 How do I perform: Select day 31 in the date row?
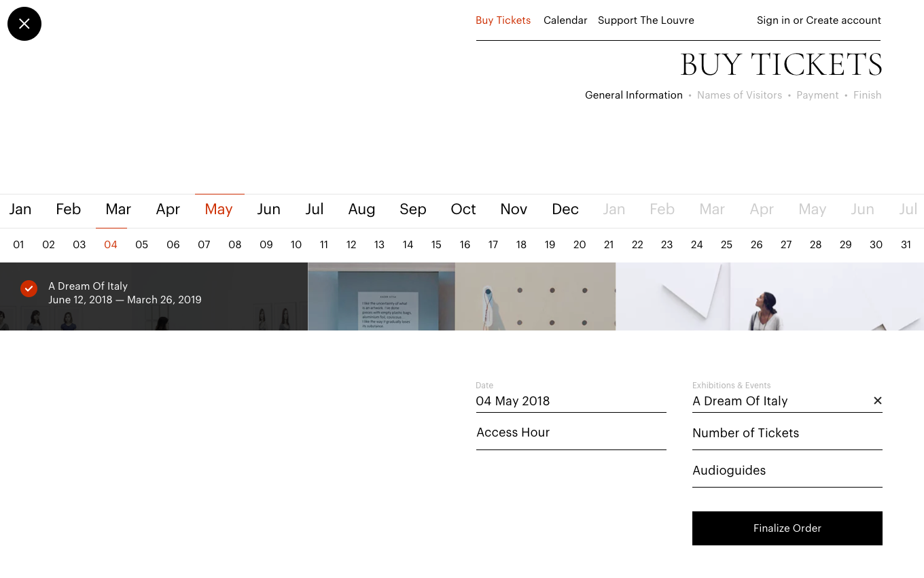[x=906, y=245]
